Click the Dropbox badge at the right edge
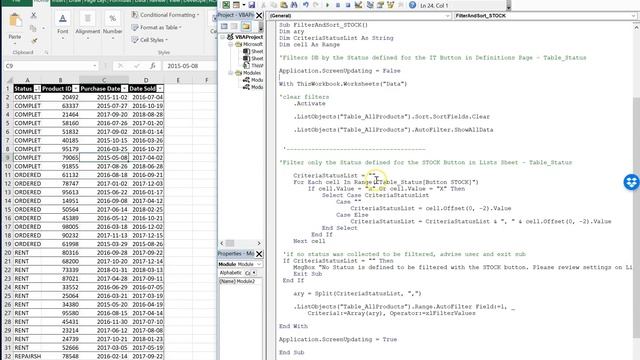This screenshot has height=360, width=640. click(x=631, y=182)
